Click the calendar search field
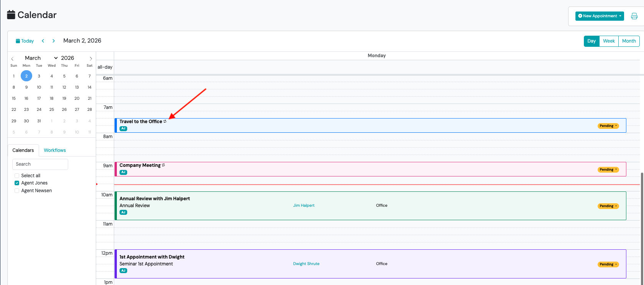 click(40, 164)
